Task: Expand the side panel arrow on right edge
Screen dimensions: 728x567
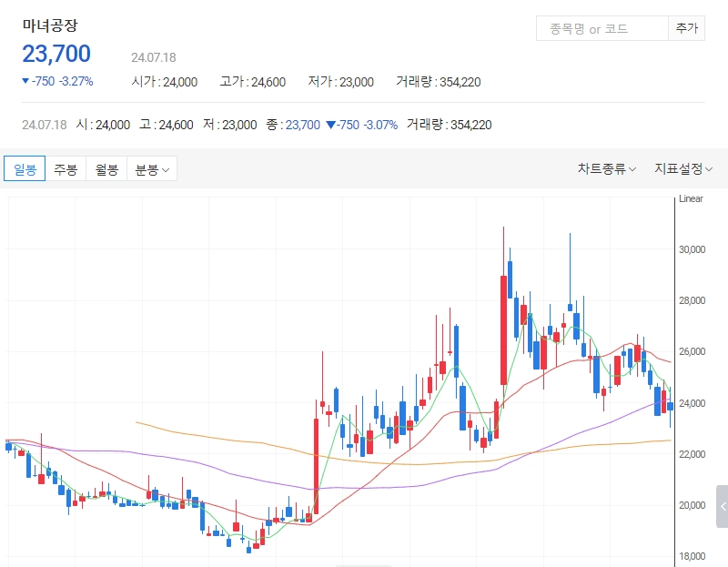Action: [723, 506]
